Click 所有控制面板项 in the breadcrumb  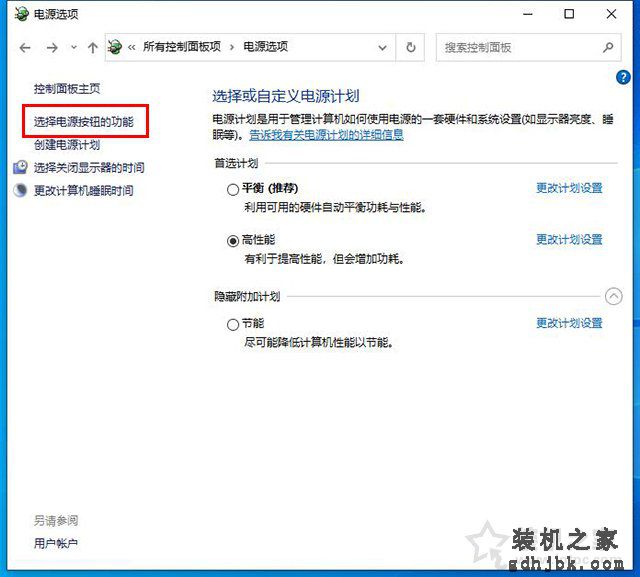tap(182, 47)
